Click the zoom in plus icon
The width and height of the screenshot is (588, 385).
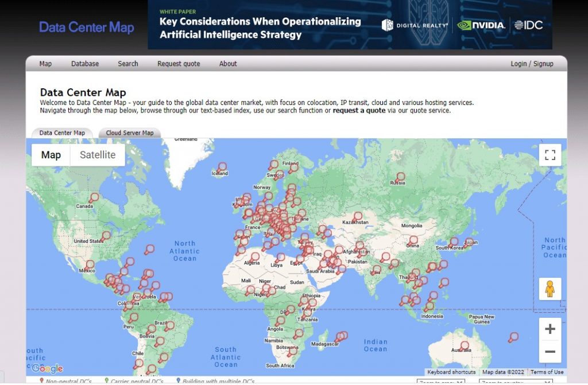click(x=549, y=329)
